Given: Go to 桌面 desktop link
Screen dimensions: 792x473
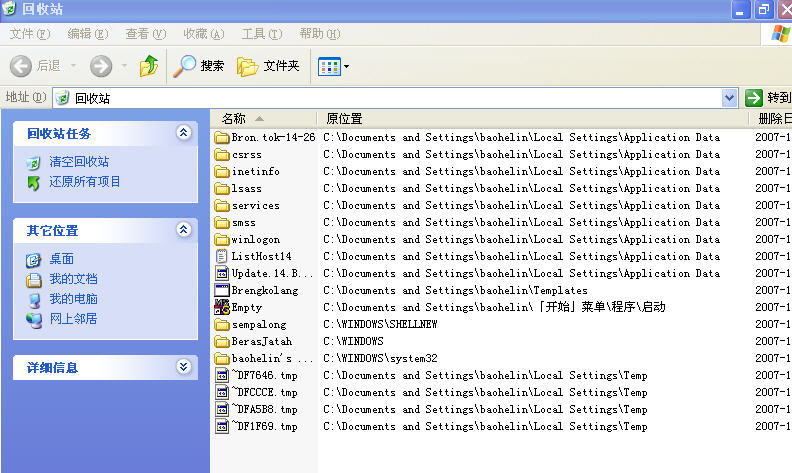Looking at the screenshot, I should tap(62, 259).
